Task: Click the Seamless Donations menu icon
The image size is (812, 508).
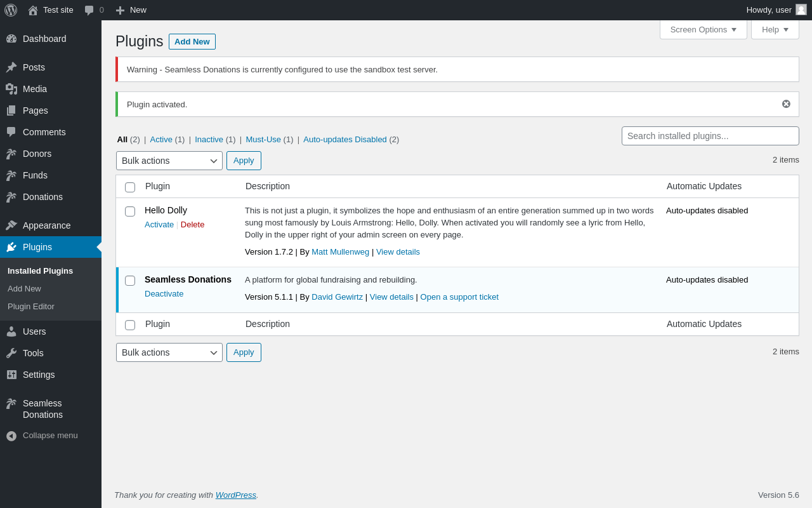Action: pos(11,403)
